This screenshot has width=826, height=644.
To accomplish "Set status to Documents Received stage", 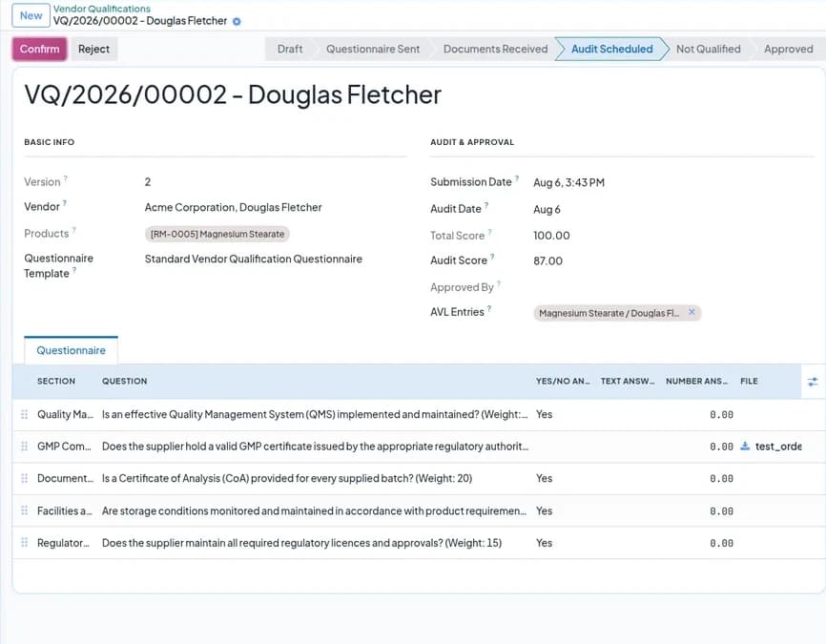I will 495,49.
